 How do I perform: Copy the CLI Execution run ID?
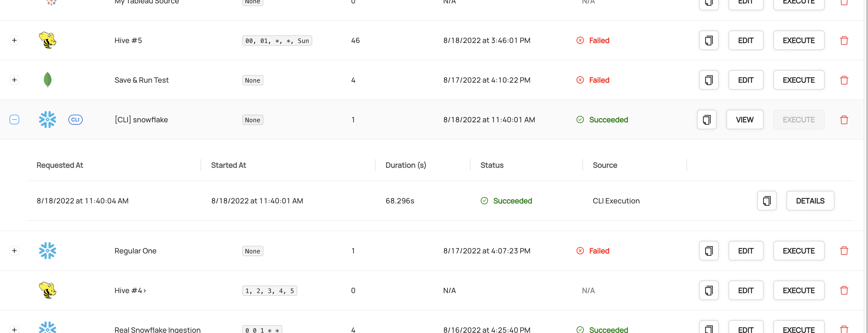click(767, 201)
